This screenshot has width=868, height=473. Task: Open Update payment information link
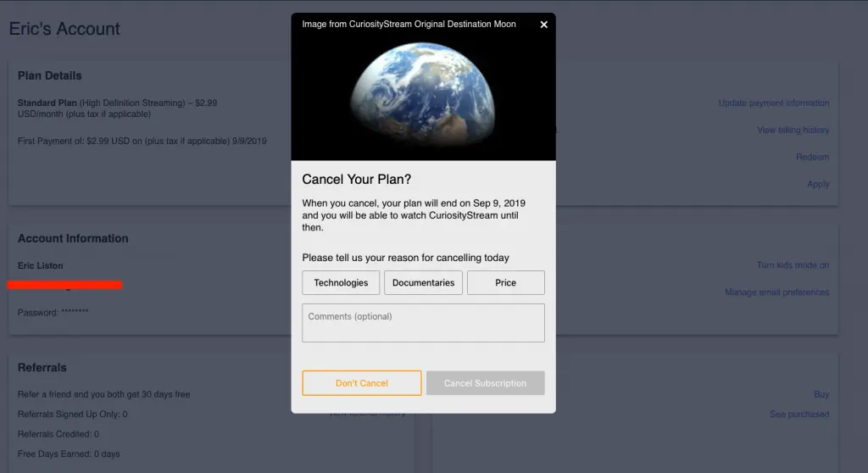pos(773,103)
